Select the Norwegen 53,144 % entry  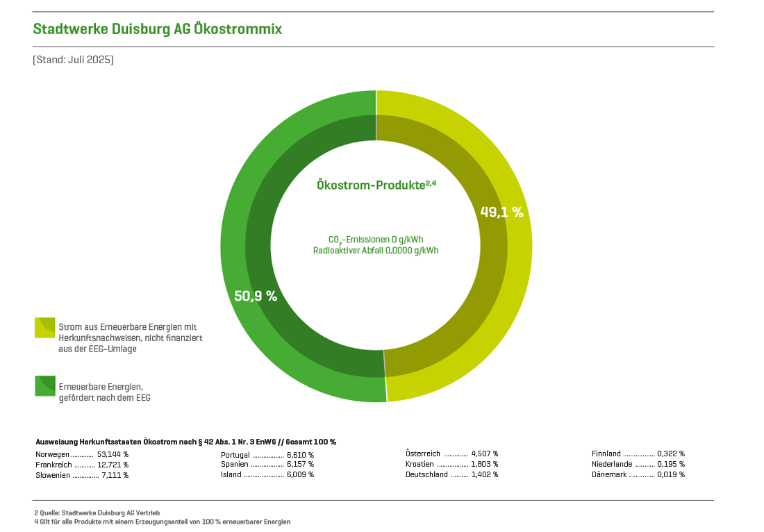point(82,454)
